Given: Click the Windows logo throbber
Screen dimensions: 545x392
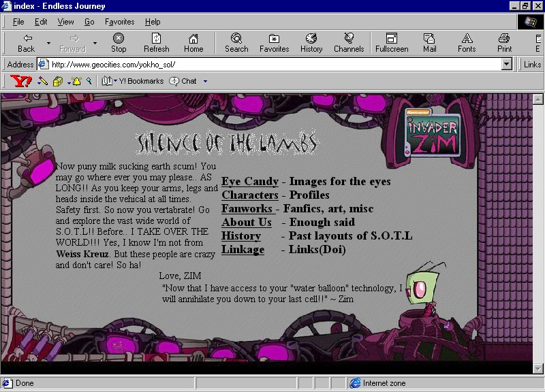Looking at the screenshot, I should [x=531, y=22].
